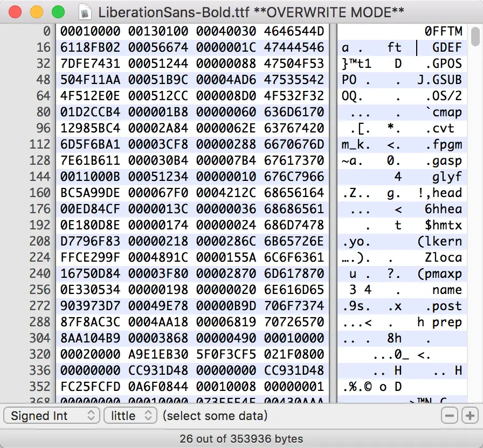This screenshot has height=448, width=483.
Task: Click offset label 336 in line number gutter
Action: [x=40, y=370]
